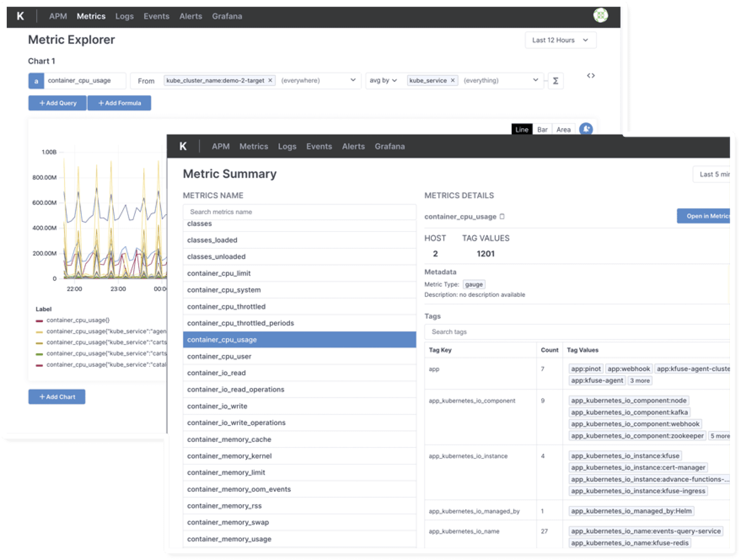Open the code view brackets icon
This screenshot has height=560, width=741.
tap(590, 76)
